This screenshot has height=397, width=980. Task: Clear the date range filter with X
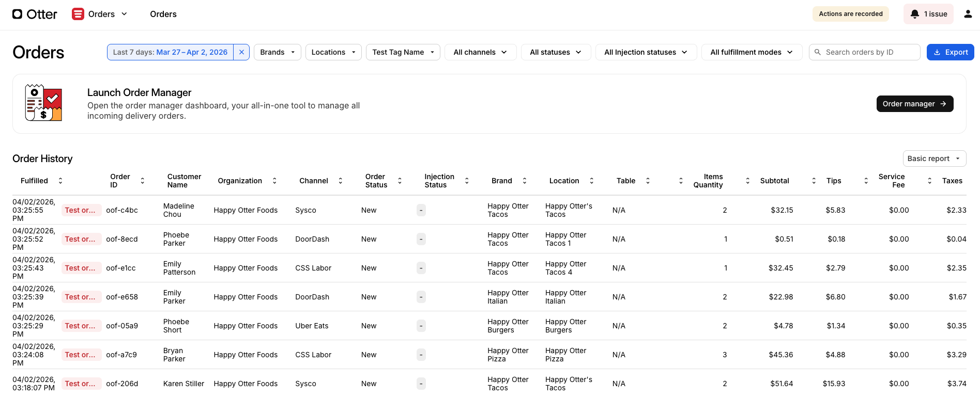tap(241, 52)
